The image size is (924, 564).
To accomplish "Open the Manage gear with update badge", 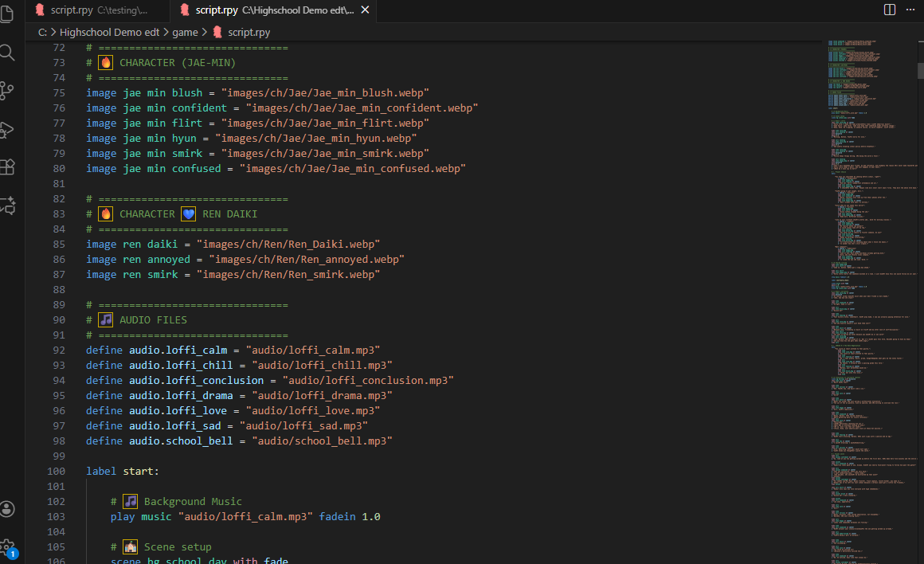I will click(8, 548).
